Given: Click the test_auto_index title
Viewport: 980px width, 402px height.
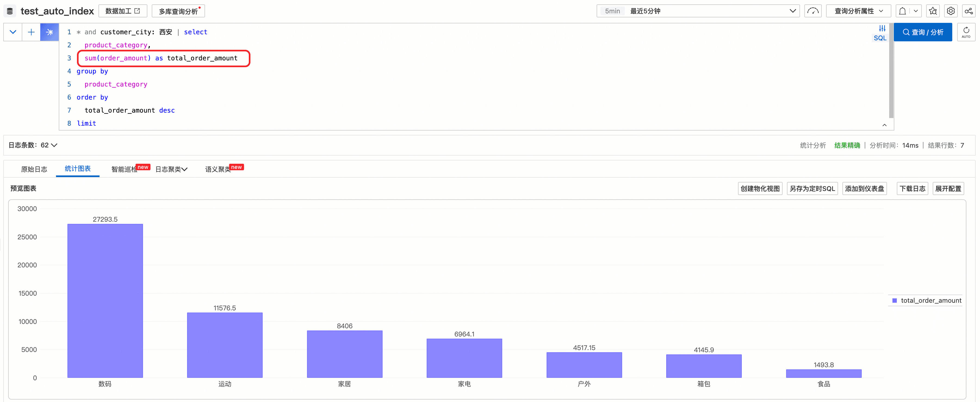Looking at the screenshot, I should [57, 11].
